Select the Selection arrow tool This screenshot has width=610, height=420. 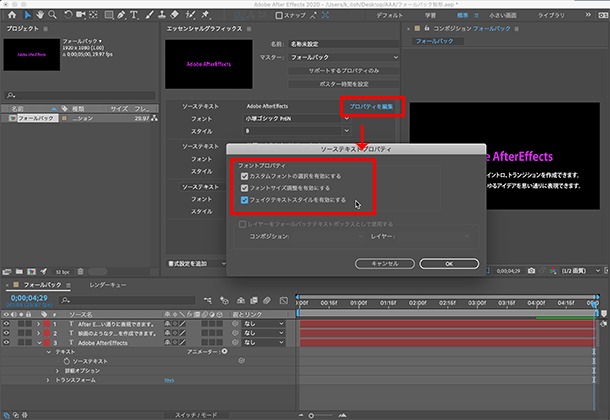[x=27, y=15]
